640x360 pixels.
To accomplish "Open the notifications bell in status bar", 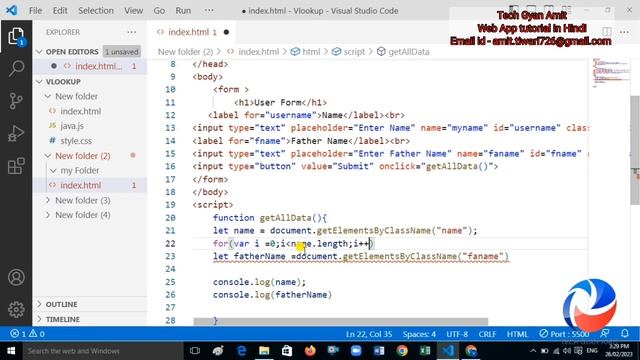I will tap(624, 334).
